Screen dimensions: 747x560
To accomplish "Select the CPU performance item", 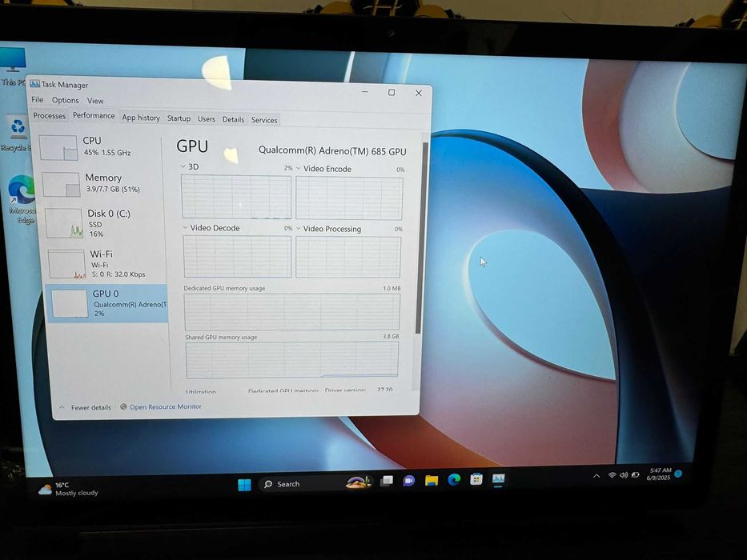I will [100, 147].
